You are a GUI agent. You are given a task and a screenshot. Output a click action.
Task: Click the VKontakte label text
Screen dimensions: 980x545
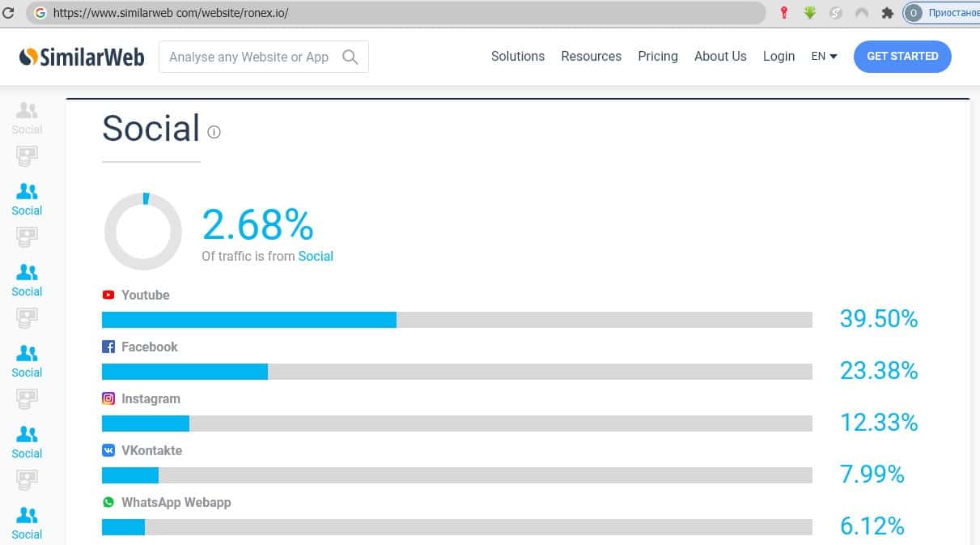point(152,450)
